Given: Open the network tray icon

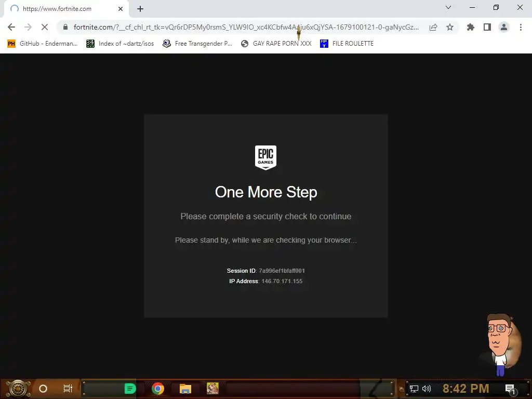Looking at the screenshot, I should 414,389.
